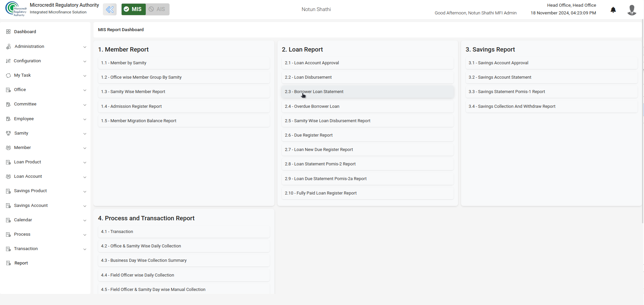644x305 pixels.
Task: Expand Administration menu chevron
Action: [x=85, y=47]
